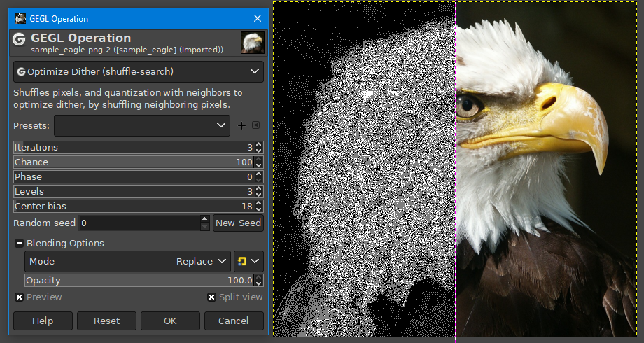Toggle the Preview checkbox
Image resolution: width=644 pixels, height=343 pixels.
[20, 297]
